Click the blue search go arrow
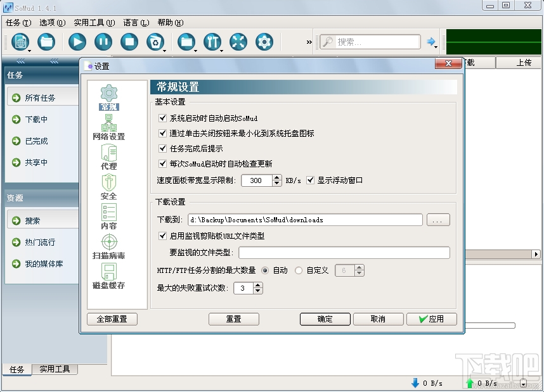Screen dimensions: 544x392 (x=431, y=42)
